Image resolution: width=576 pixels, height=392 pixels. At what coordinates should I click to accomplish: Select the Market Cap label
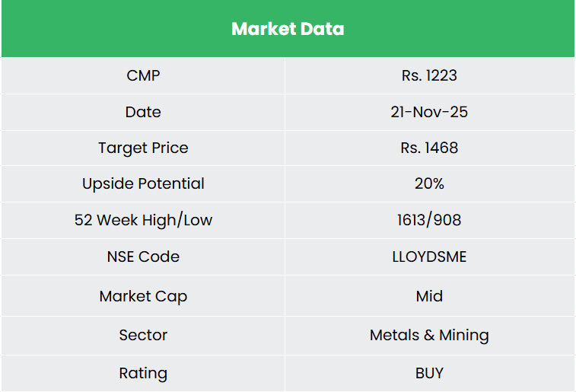pos(143,296)
